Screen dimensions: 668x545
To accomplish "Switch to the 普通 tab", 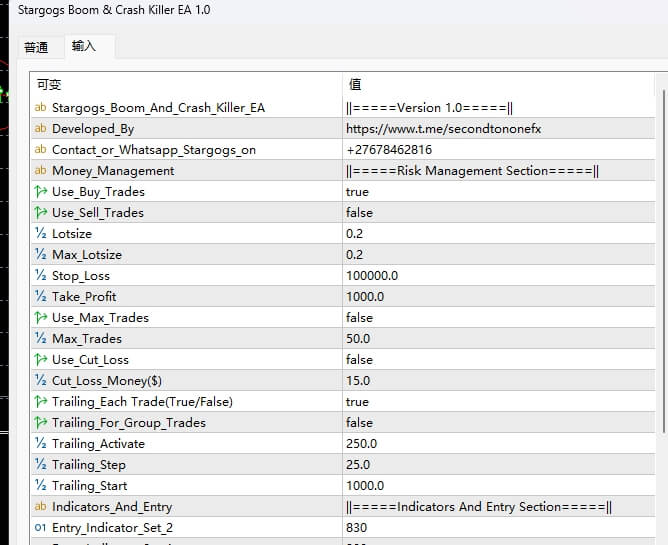I will (x=36, y=47).
